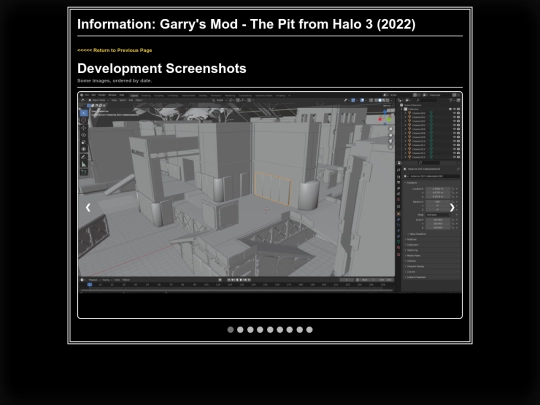The image size is (540, 405).
Task: Jump to the third carousel dot
Action: (x=250, y=330)
